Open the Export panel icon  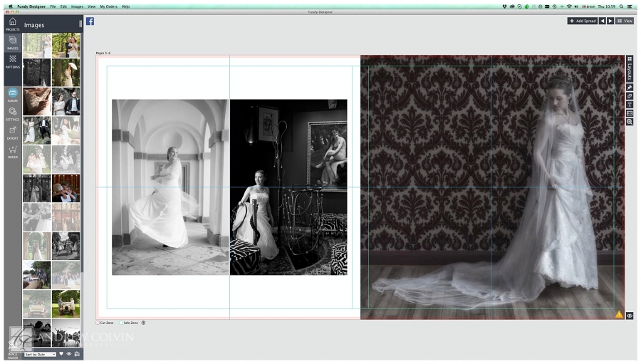(x=12, y=132)
